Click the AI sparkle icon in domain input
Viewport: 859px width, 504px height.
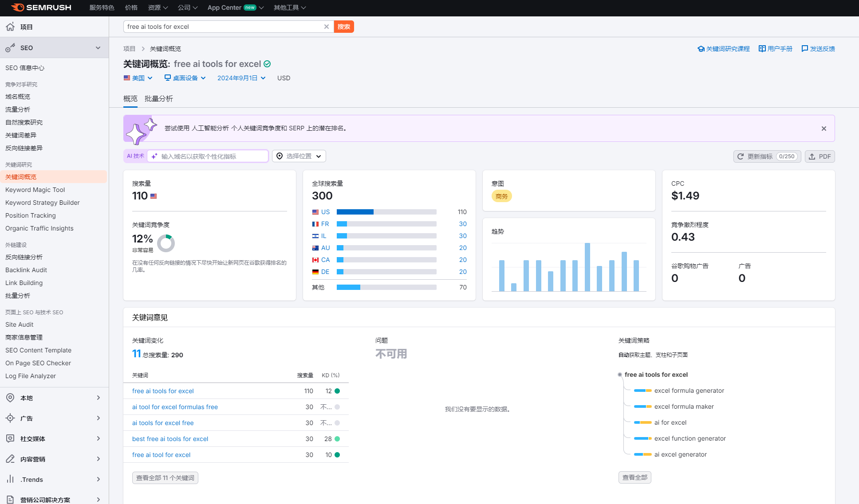pos(154,156)
